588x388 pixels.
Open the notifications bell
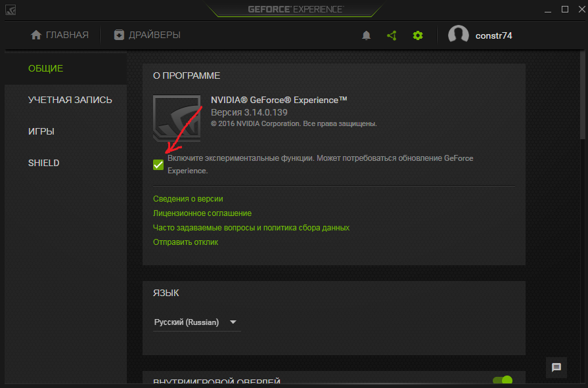click(366, 35)
